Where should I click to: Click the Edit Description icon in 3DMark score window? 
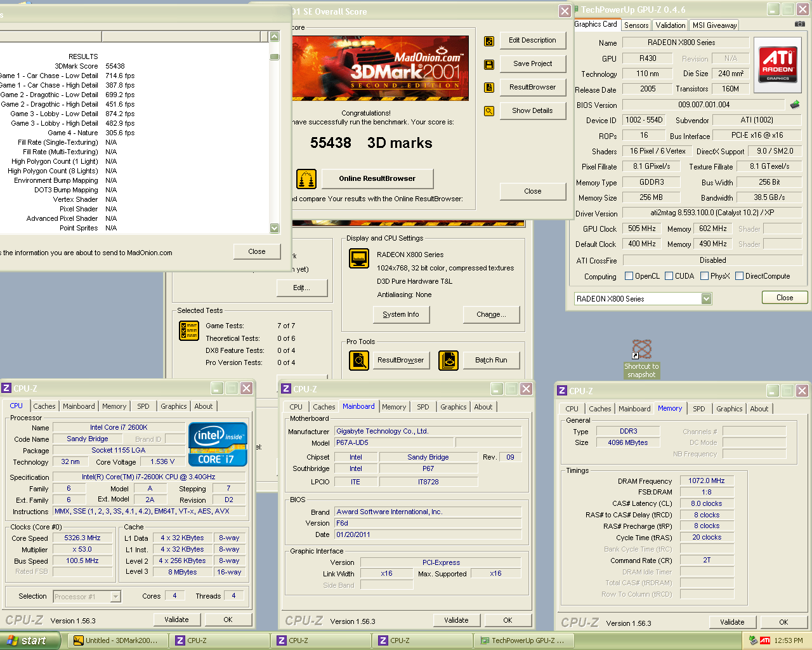(x=489, y=41)
